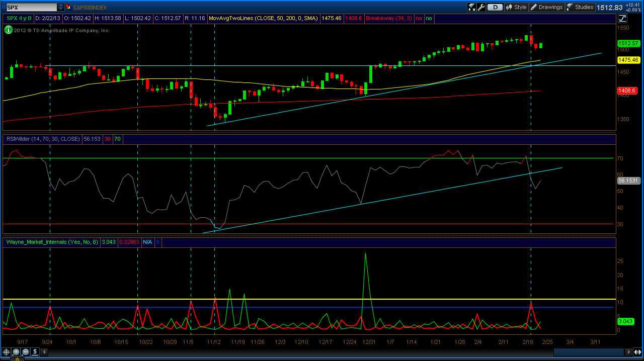Select the D daily timeframe button
644x361 pixels.
(x=495, y=7)
